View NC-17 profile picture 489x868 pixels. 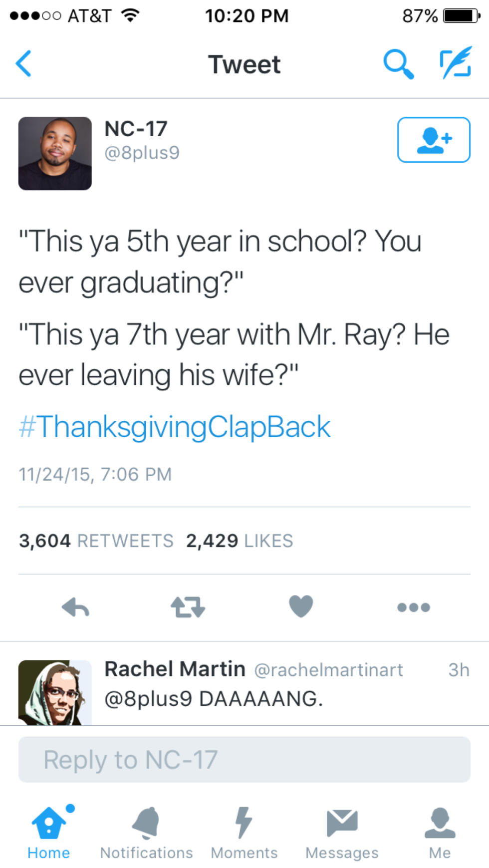click(x=55, y=153)
